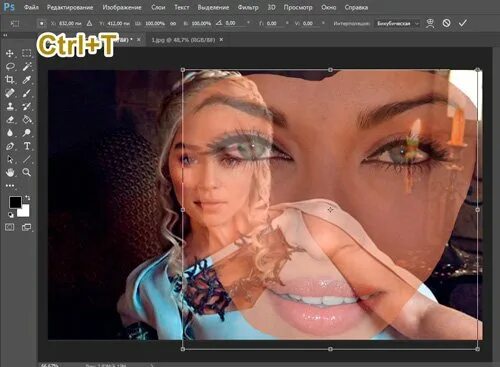Select the Lasso tool
Screen dimensions: 500x367
click(x=10, y=67)
